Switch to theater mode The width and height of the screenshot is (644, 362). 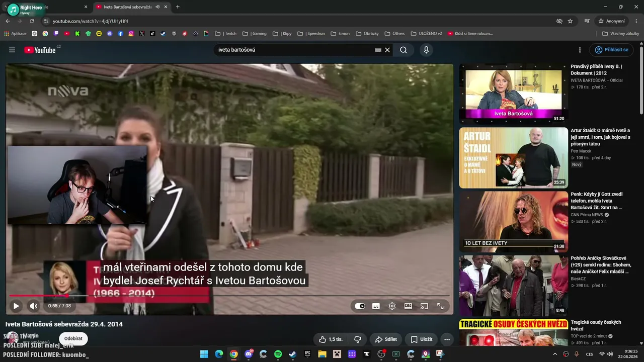coord(408,306)
